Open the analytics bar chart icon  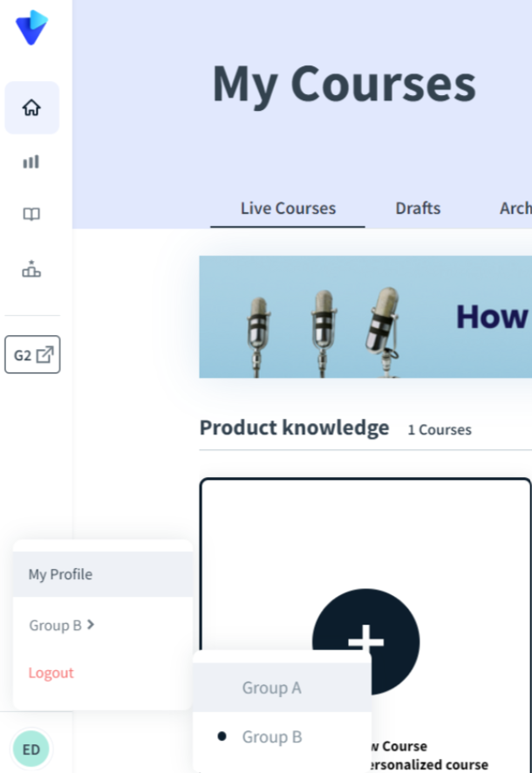coord(31,161)
